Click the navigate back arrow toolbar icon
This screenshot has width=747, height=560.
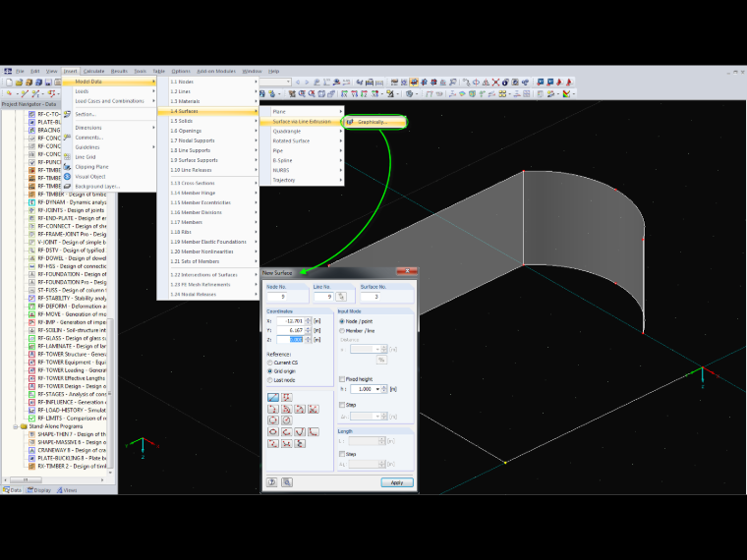click(298, 83)
